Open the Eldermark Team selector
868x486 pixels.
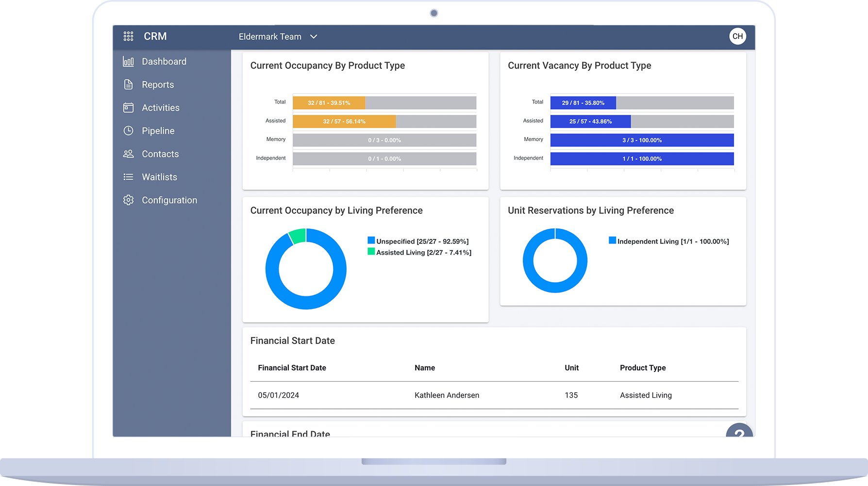[278, 37]
